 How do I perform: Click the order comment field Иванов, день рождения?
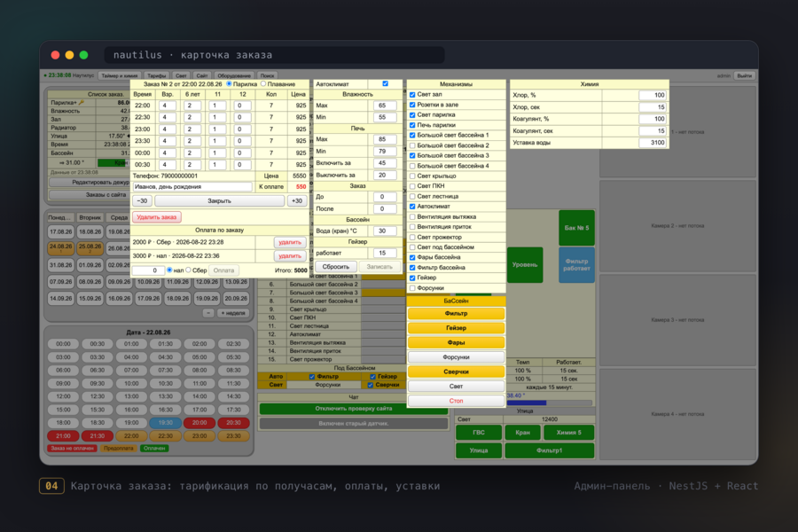pos(192,187)
